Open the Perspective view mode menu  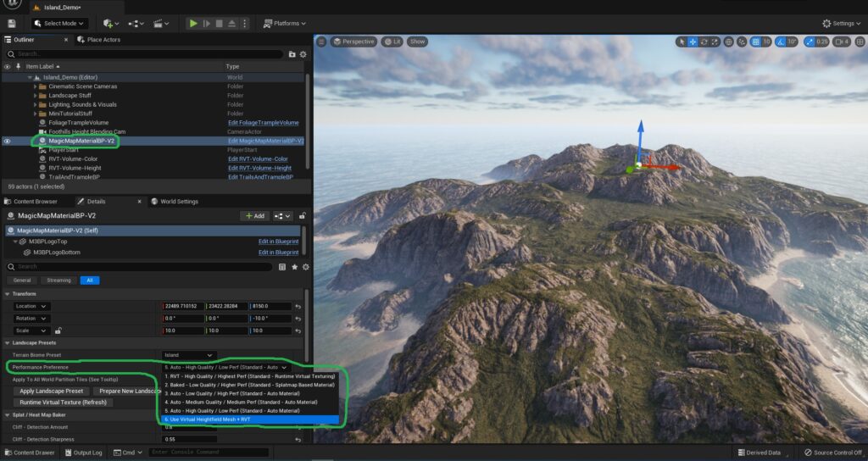click(353, 42)
